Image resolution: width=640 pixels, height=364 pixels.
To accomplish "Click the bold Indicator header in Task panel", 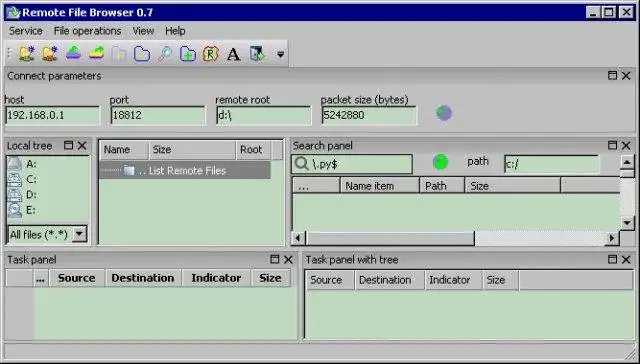I will [x=216, y=278].
